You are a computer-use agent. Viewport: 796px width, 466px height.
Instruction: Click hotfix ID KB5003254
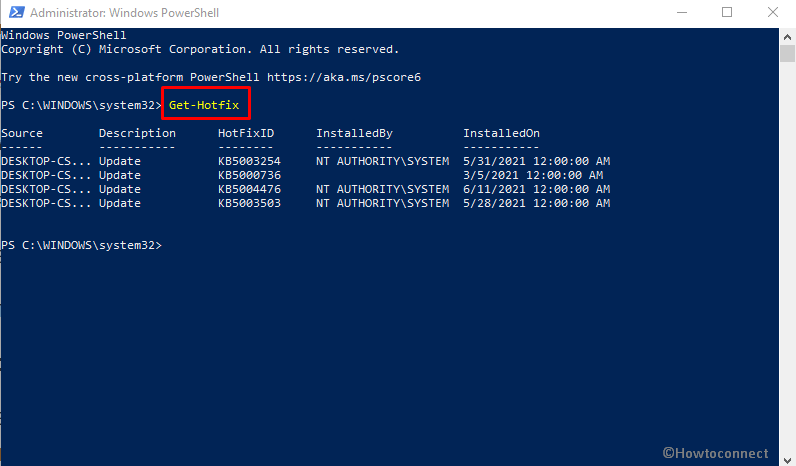(x=249, y=161)
